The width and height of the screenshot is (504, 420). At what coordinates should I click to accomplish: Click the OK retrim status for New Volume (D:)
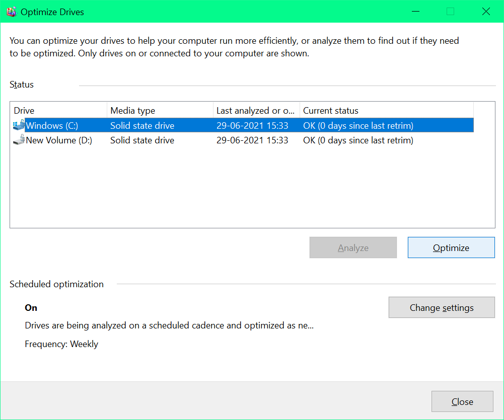[358, 140]
